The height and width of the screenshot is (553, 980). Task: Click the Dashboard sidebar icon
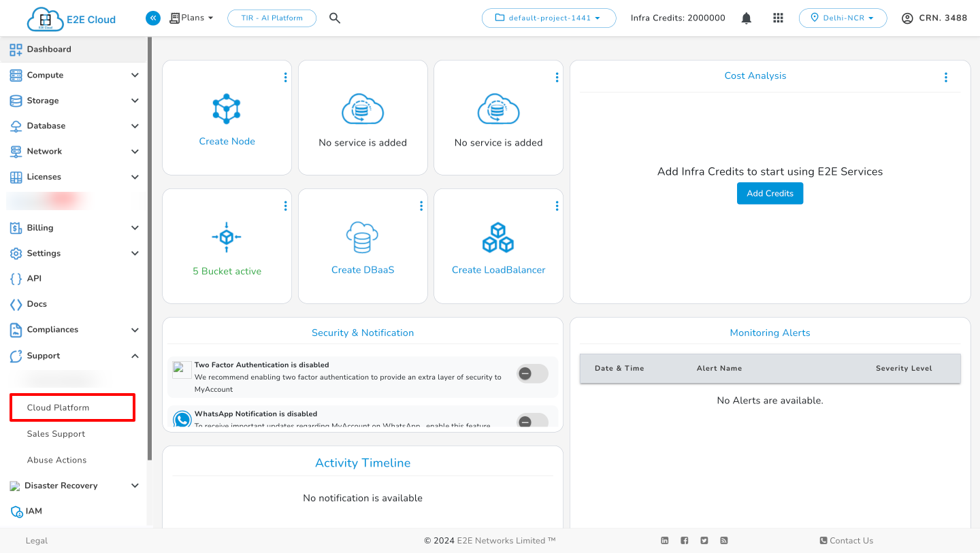click(16, 49)
